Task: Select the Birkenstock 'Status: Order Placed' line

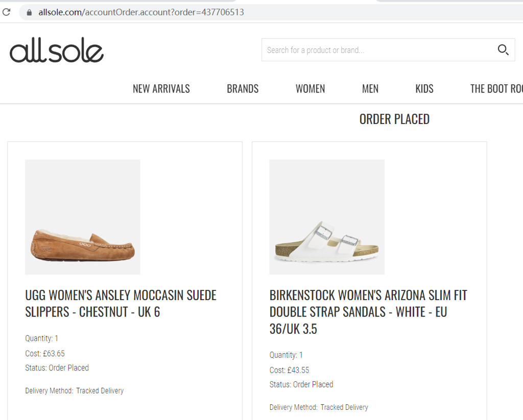Action: coord(301,384)
